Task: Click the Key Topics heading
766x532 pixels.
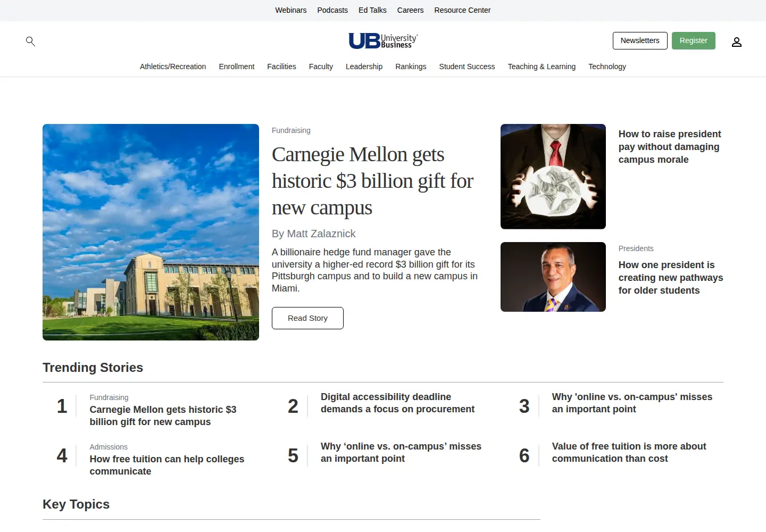Action: (76, 504)
